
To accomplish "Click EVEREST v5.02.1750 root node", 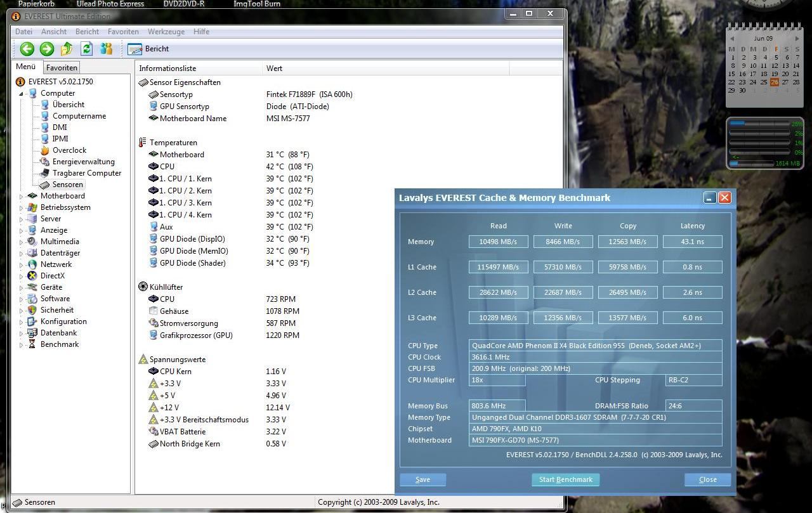I will click(x=60, y=82).
